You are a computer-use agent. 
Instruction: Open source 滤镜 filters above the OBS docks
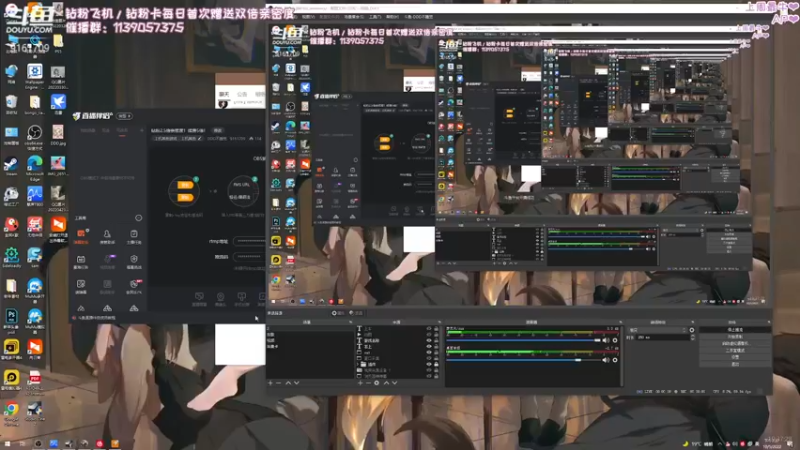click(x=356, y=313)
